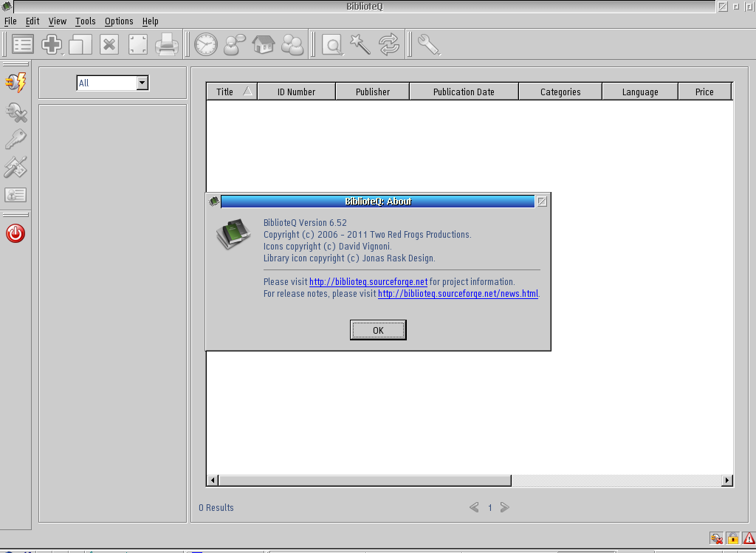The height and width of the screenshot is (553, 756).
Task: Click the red power icon
Action: point(16,233)
